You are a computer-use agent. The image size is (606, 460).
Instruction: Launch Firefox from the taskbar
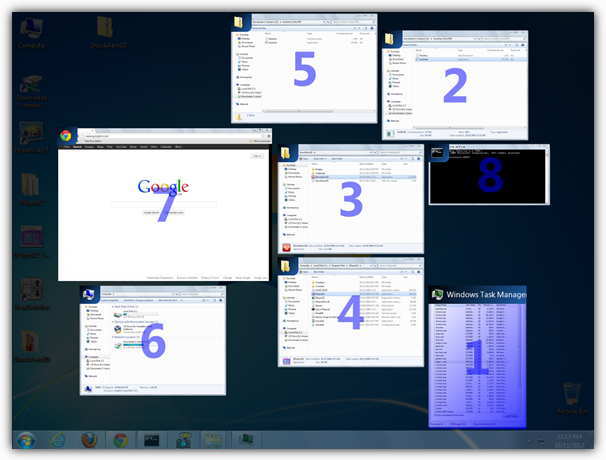coord(88,440)
